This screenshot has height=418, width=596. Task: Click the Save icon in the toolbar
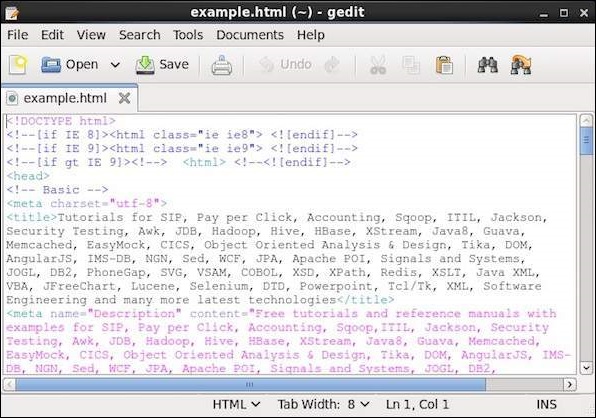(x=145, y=65)
